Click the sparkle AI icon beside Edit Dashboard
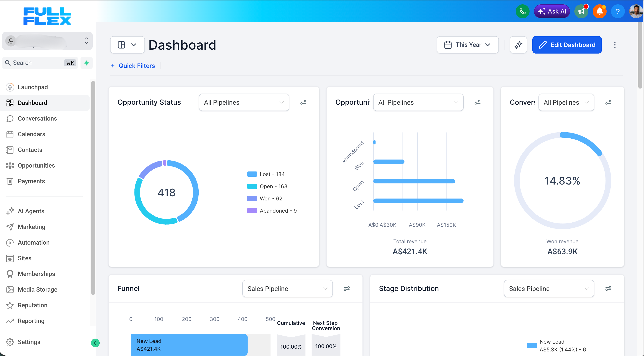This screenshot has height=356, width=644. click(x=518, y=45)
